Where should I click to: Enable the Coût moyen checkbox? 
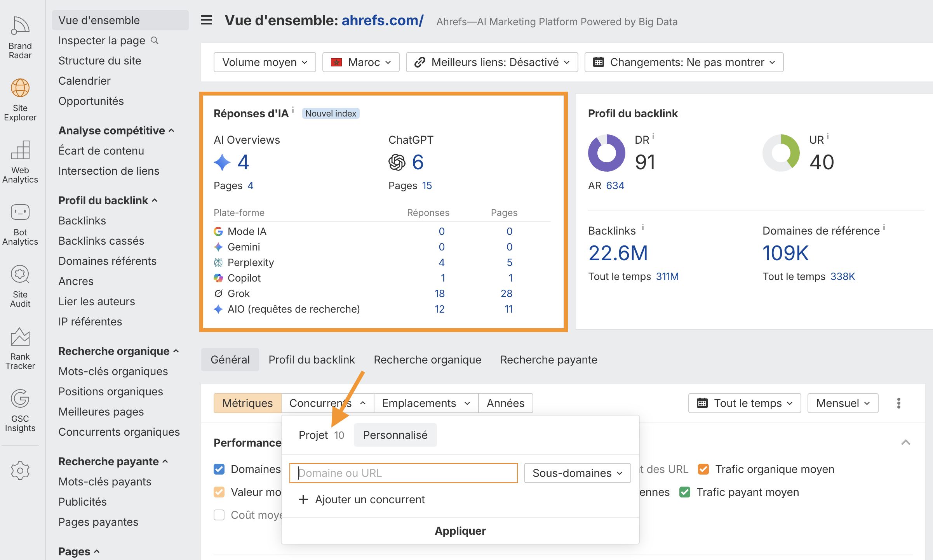point(219,515)
